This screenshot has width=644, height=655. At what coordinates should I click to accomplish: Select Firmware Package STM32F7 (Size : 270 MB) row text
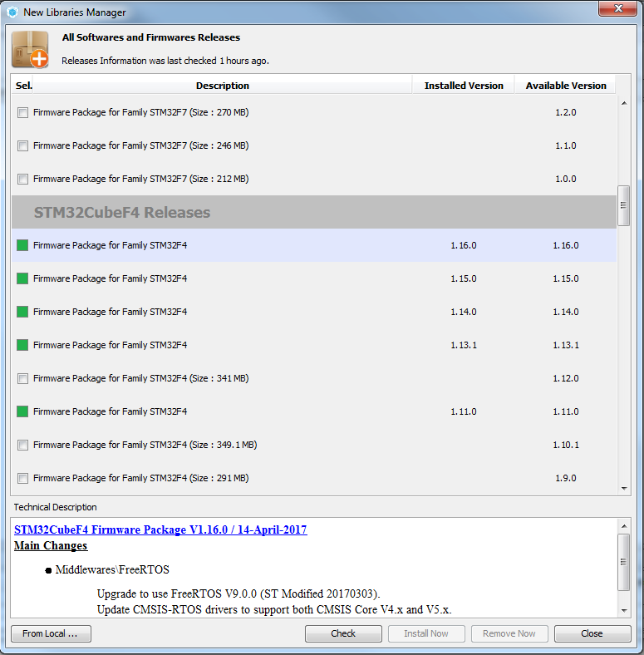point(140,112)
